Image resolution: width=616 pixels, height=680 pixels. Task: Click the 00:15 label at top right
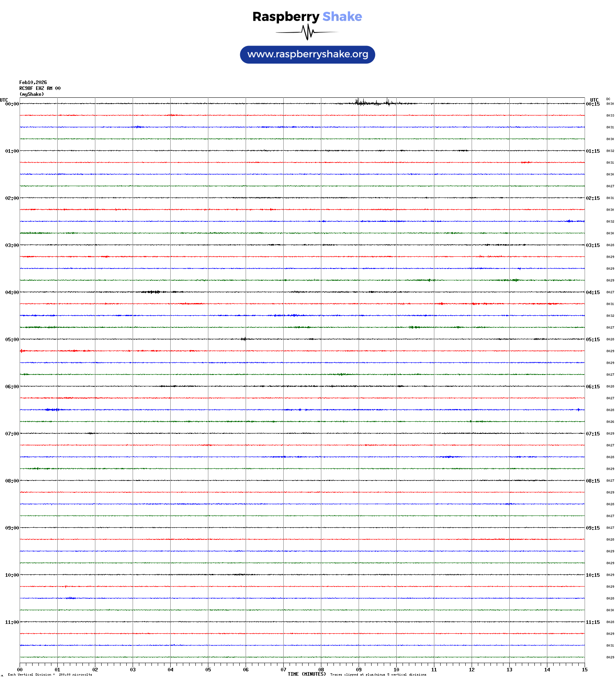(x=592, y=104)
